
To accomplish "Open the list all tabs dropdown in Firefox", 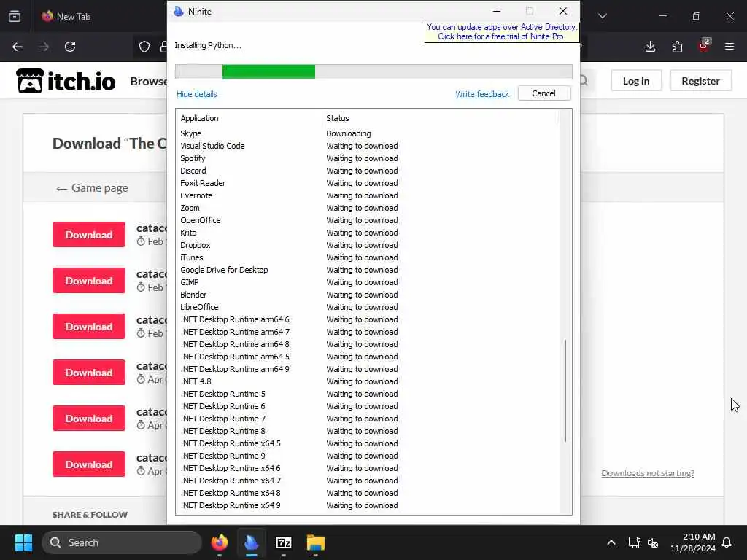I will coord(603,16).
